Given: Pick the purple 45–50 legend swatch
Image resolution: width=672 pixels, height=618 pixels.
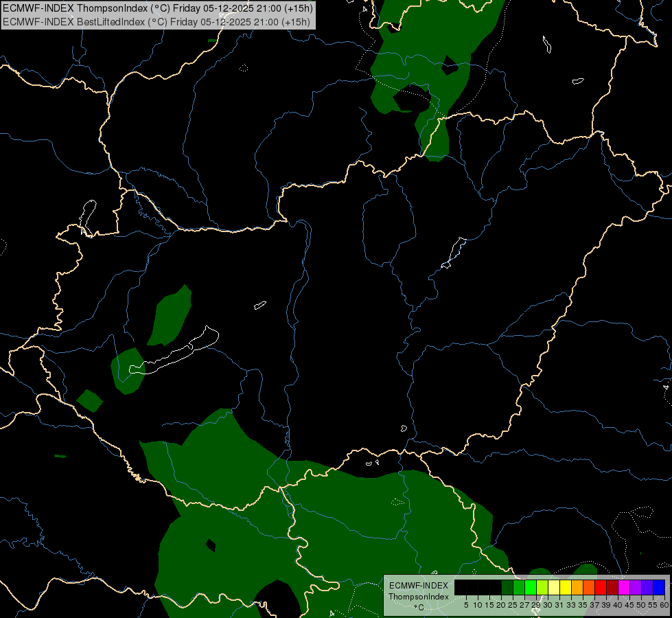Looking at the screenshot, I should point(636,587).
